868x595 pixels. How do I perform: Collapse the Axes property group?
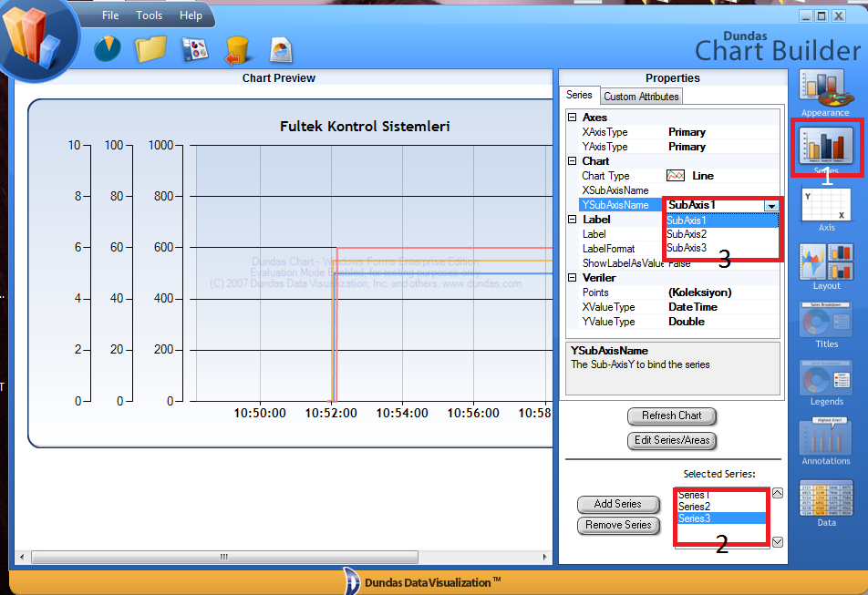572,118
